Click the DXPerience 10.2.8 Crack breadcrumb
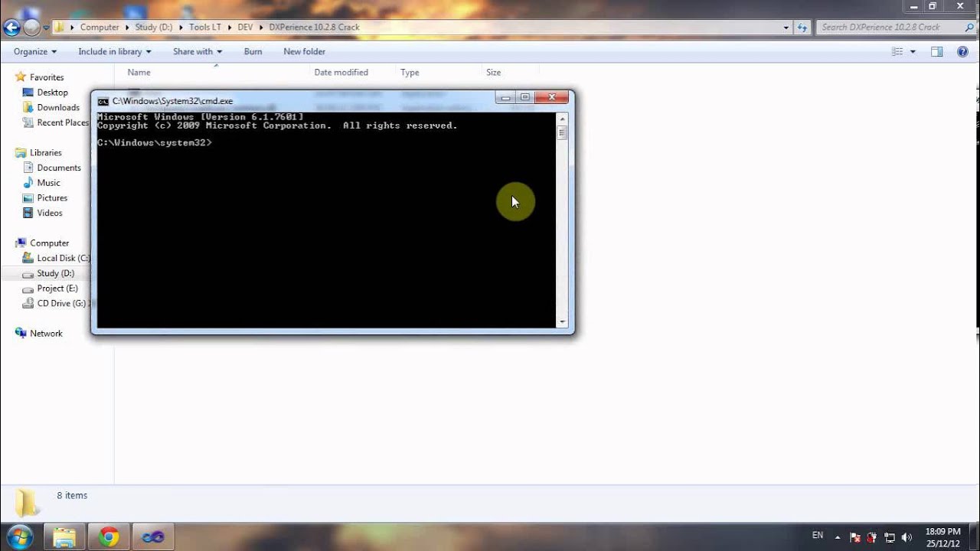 (314, 27)
